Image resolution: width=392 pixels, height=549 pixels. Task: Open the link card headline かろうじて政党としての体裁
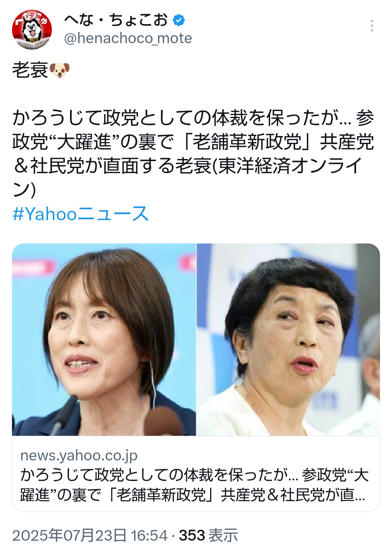[x=195, y=475]
